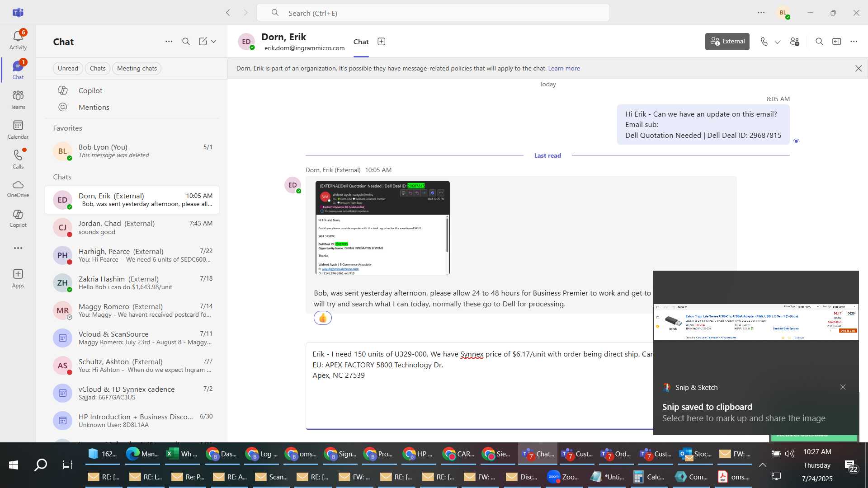Open Copilot in chat list

point(132,90)
